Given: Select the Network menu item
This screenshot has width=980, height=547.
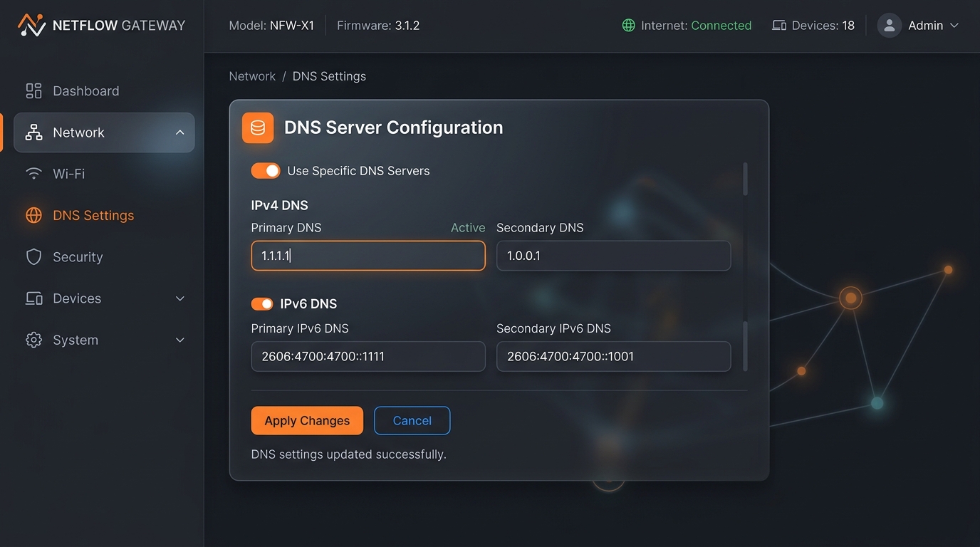Looking at the screenshot, I should pos(104,132).
